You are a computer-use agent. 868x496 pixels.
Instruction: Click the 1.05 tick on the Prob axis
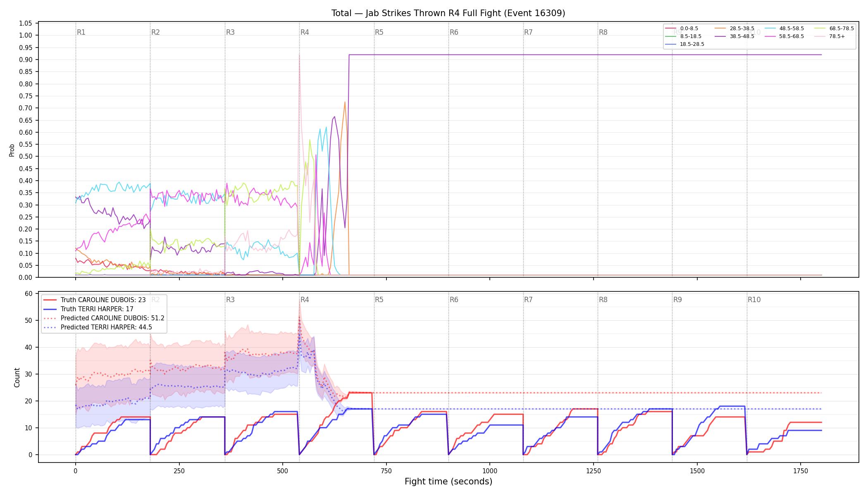26,23
